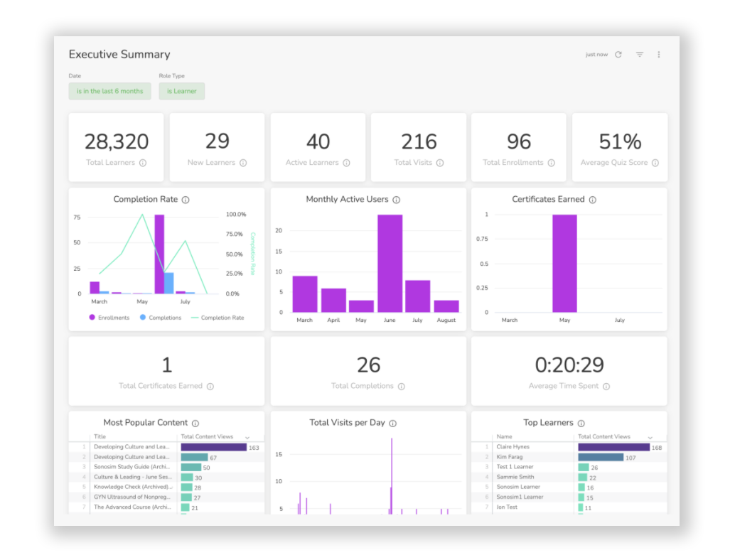Click the March bar in Monthly Active Users
735x560 pixels.
tap(305, 294)
